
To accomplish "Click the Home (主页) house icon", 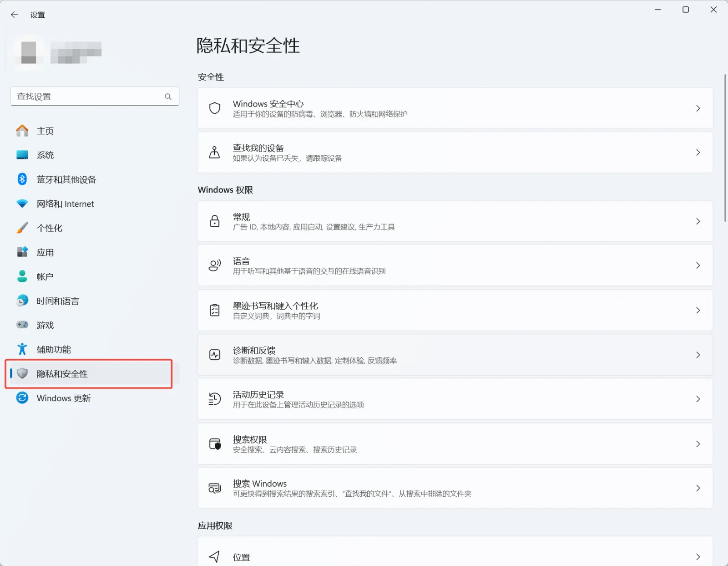I will (x=22, y=131).
